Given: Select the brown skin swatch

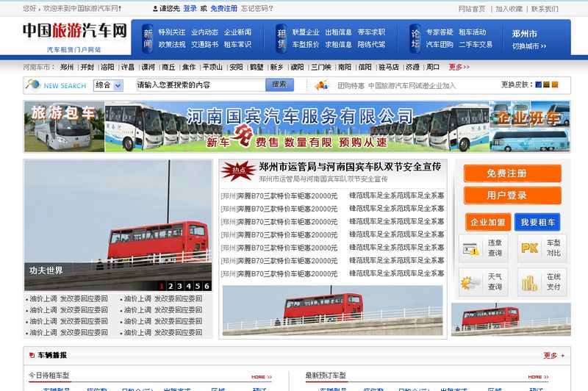Looking at the screenshot, I should (546, 85).
